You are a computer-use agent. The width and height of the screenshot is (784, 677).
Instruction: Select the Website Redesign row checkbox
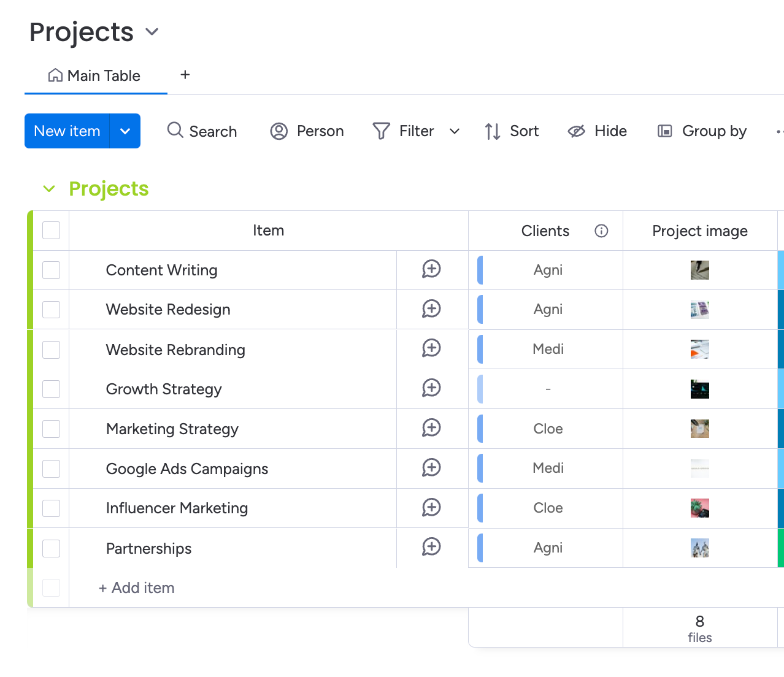pos(51,309)
